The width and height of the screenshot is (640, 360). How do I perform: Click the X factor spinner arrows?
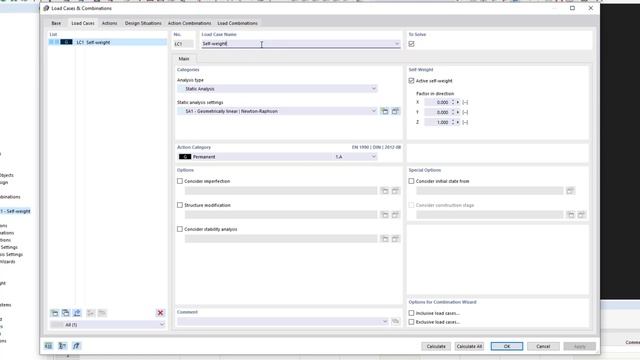453,102
